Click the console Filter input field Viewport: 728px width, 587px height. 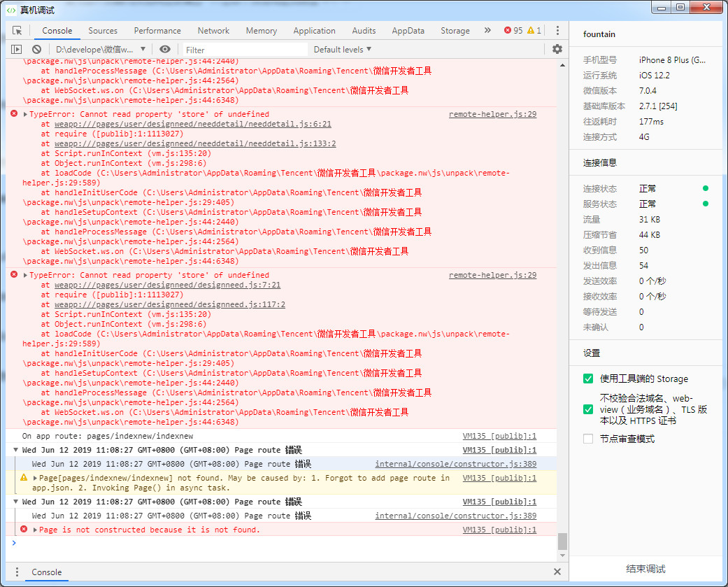(x=244, y=50)
